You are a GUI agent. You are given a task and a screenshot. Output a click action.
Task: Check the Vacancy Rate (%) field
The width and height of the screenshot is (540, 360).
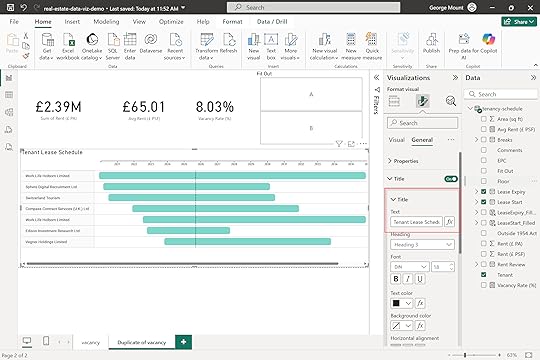pyautogui.click(x=484, y=285)
